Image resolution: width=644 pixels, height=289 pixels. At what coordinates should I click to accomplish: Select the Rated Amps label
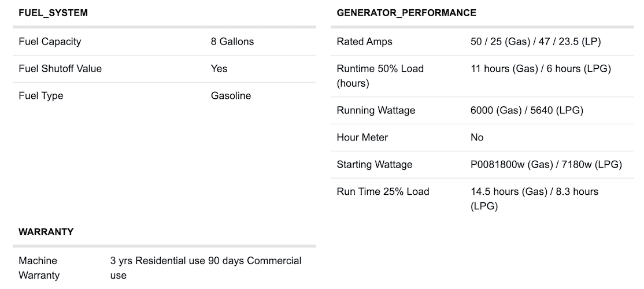[x=364, y=42]
